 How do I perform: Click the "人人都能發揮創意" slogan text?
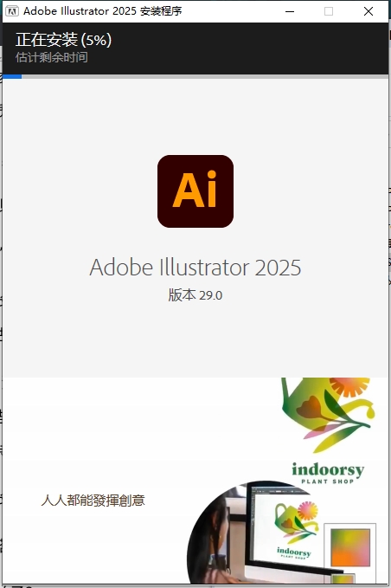pos(93,501)
